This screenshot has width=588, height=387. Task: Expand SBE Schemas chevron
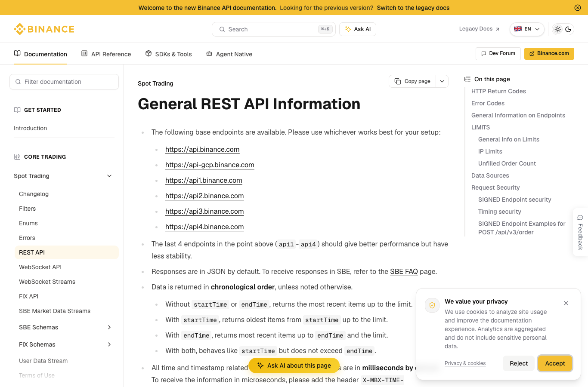[109, 327]
